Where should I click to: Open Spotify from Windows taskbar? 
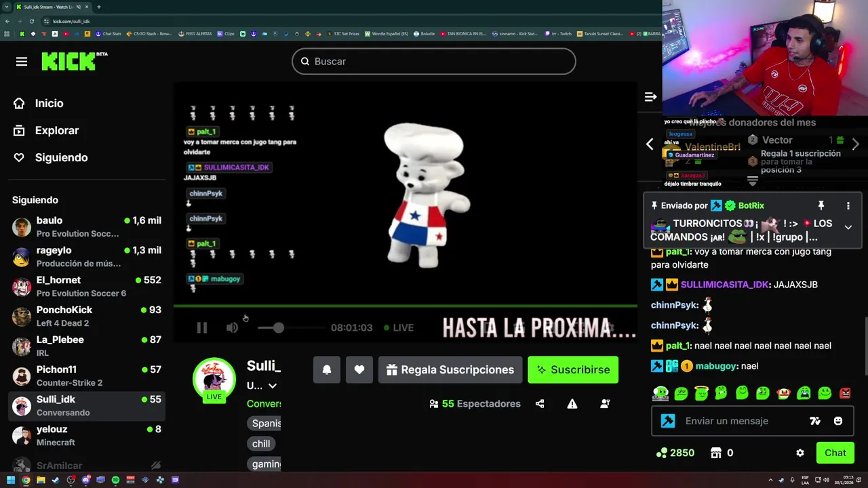(115, 480)
